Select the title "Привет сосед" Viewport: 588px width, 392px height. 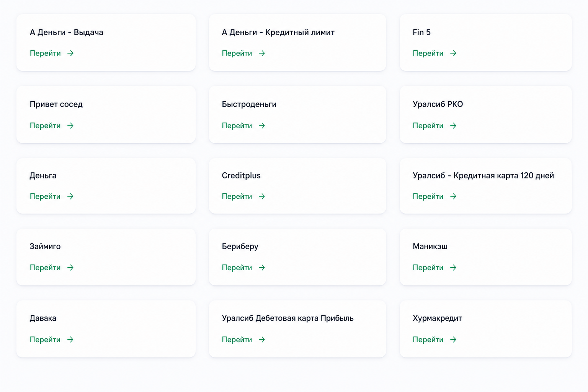click(56, 104)
